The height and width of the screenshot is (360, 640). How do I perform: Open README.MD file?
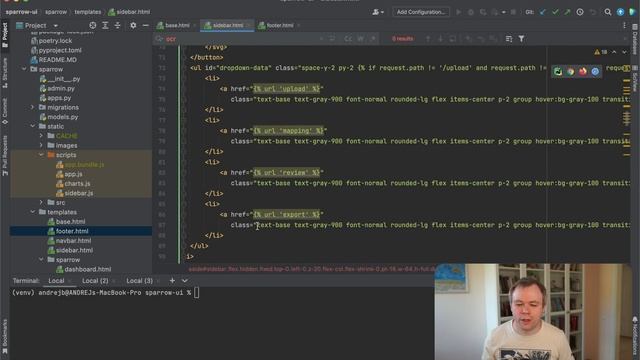pos(53,60)
